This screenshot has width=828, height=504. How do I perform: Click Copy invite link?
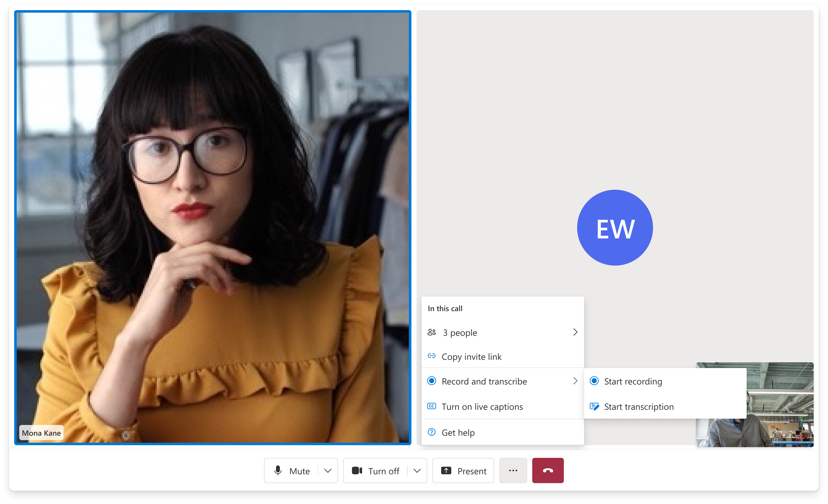coord(471,356)
